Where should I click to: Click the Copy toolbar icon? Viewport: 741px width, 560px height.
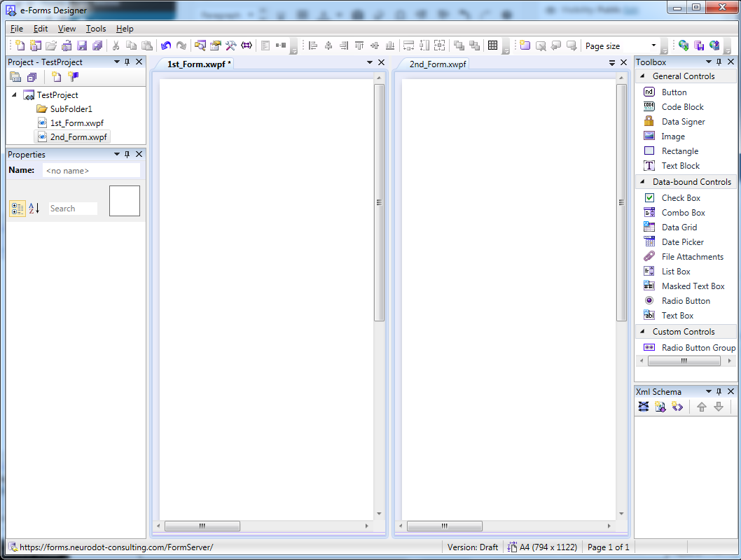click(x=132, y=45)
